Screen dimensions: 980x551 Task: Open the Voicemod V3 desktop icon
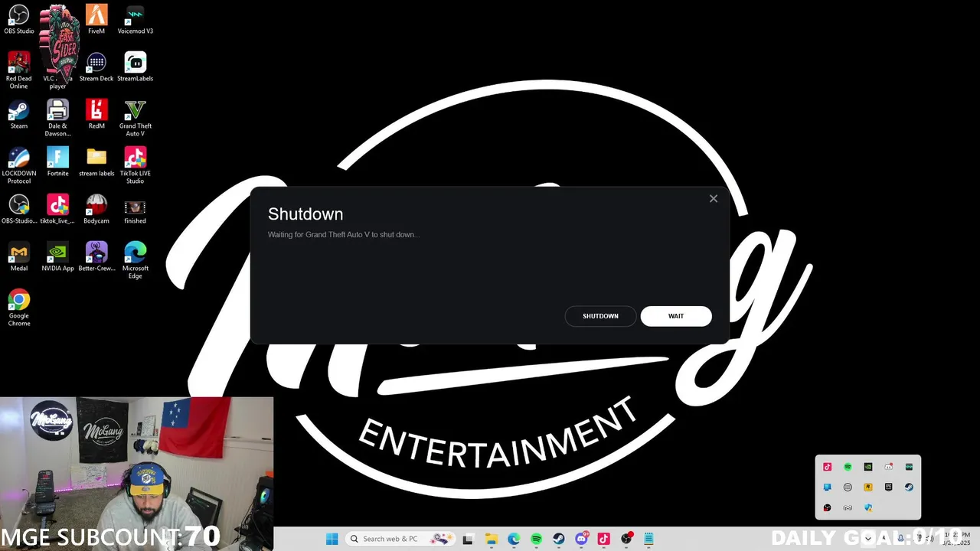(136, 20)
